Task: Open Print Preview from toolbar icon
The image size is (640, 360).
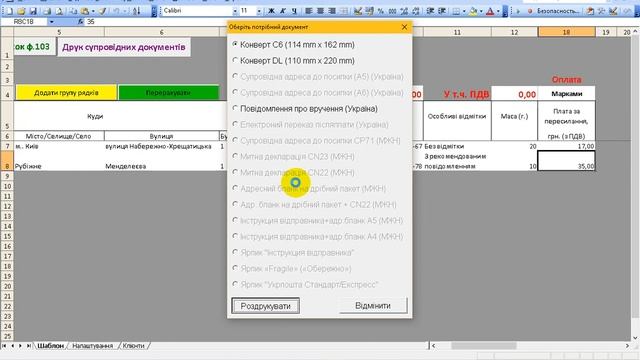Action: 59,11
